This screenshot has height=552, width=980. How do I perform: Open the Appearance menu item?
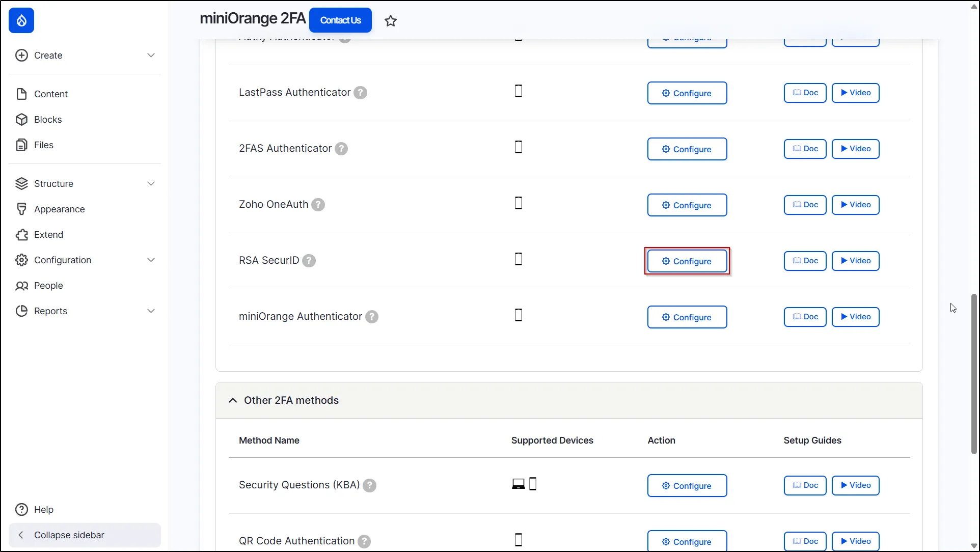pos(60,209)
